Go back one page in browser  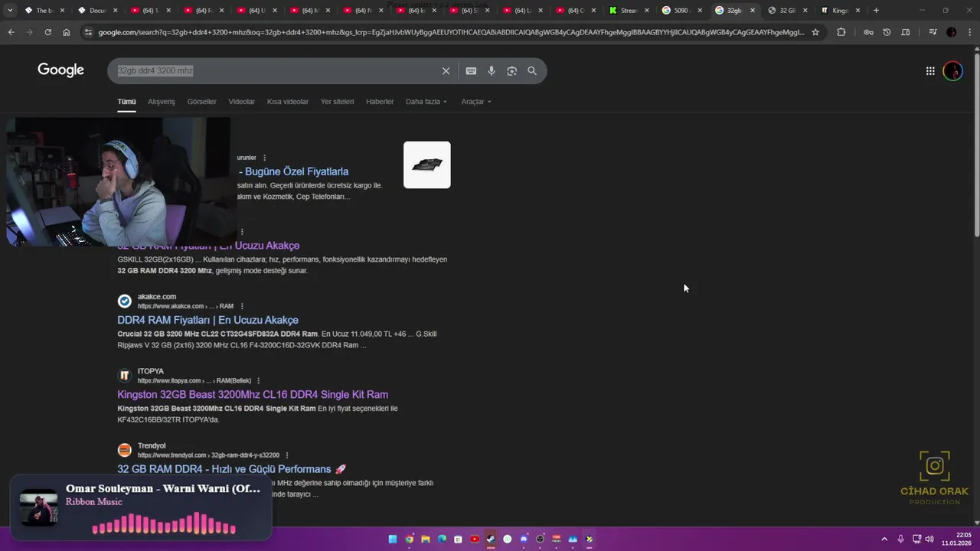coord(11,32)
